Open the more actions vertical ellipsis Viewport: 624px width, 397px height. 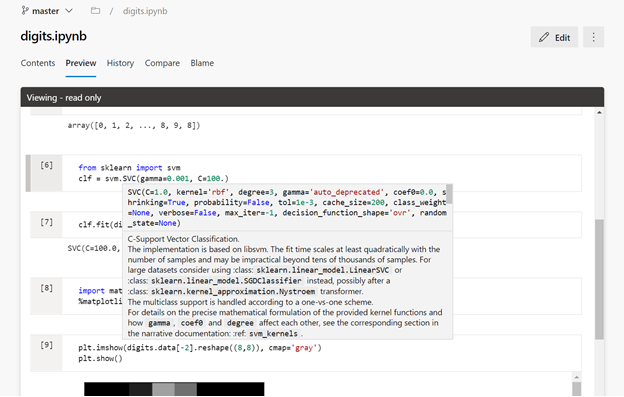tap(593, 37)
